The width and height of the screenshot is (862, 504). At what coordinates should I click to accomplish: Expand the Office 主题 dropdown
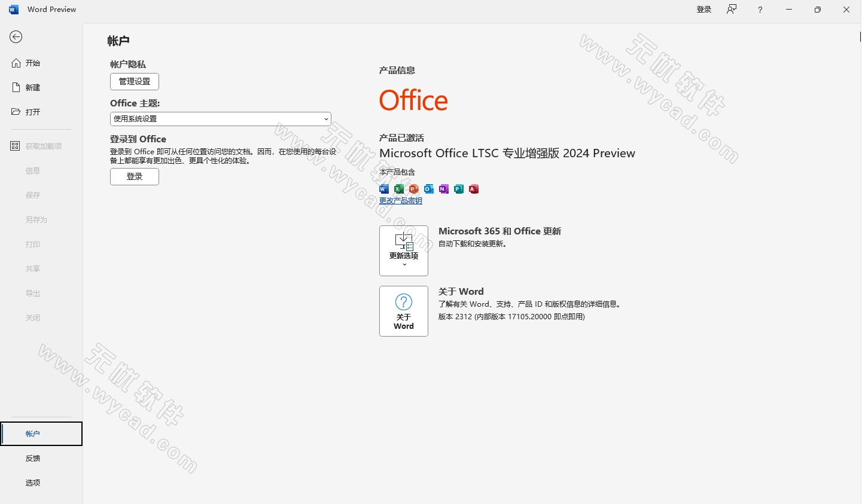(221, 119)
